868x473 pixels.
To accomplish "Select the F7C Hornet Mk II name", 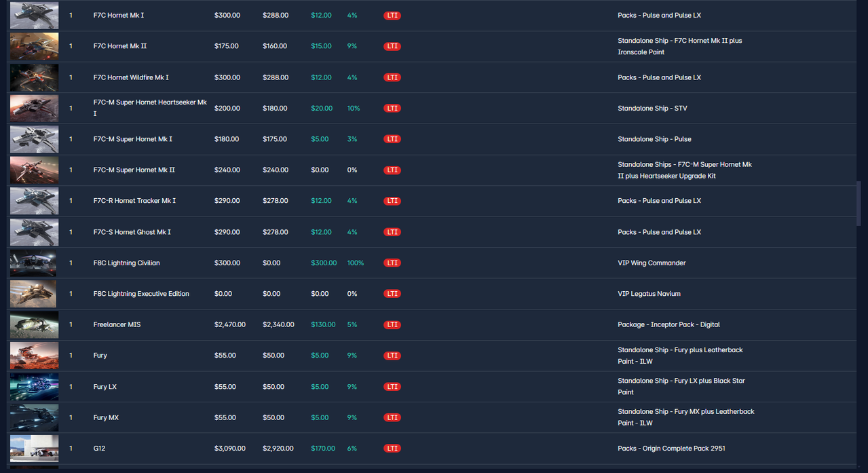I will (120, 46).
